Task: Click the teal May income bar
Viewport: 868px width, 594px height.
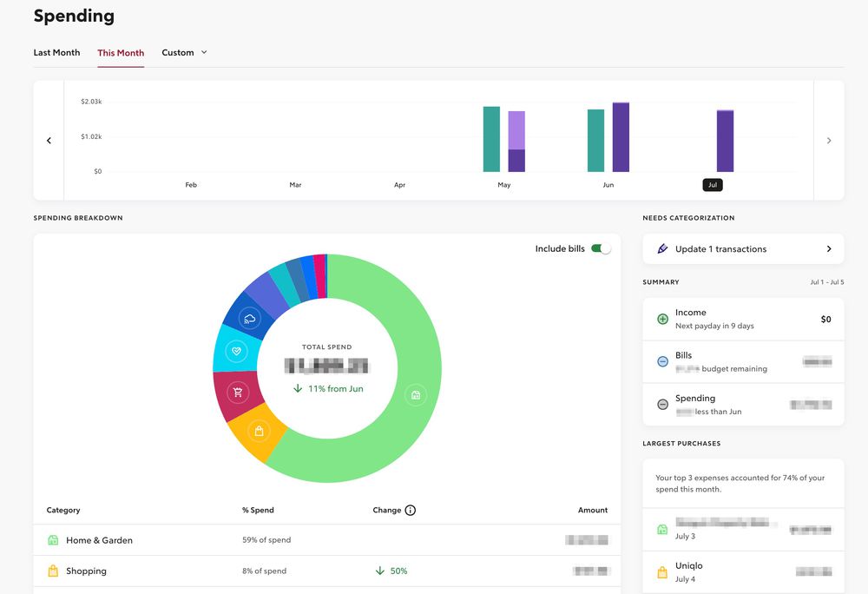Action: click(x=491, y=139)
